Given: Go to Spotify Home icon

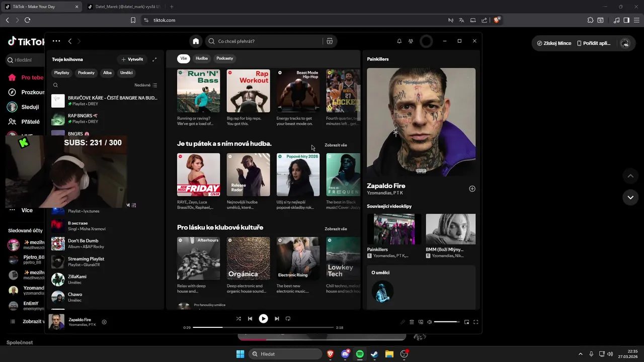Looking at the screenshot, I should [x=196, y=41].
